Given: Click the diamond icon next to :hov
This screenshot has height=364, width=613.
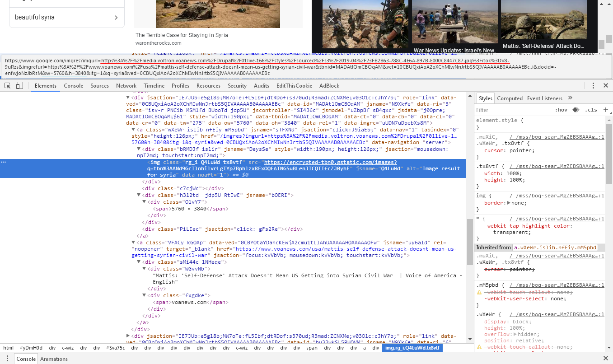Looking at the screenshot, I should (576, 110).
